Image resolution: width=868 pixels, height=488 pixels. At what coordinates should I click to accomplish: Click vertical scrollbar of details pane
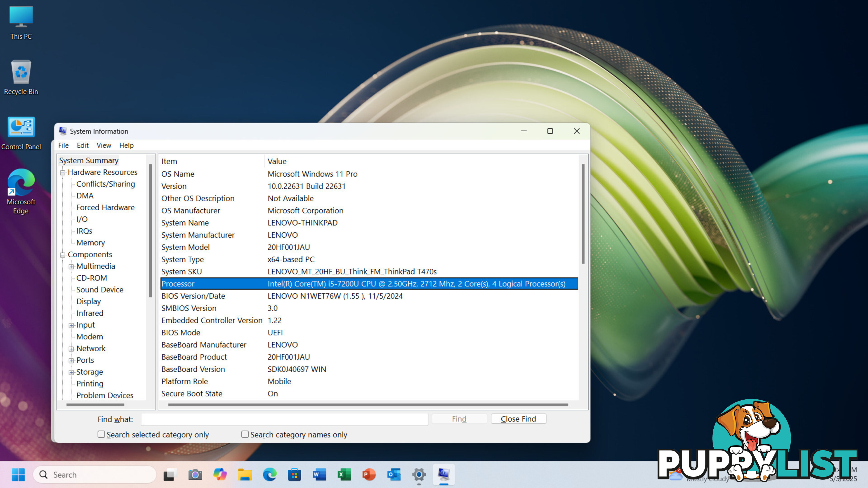(x=583, y=214)
